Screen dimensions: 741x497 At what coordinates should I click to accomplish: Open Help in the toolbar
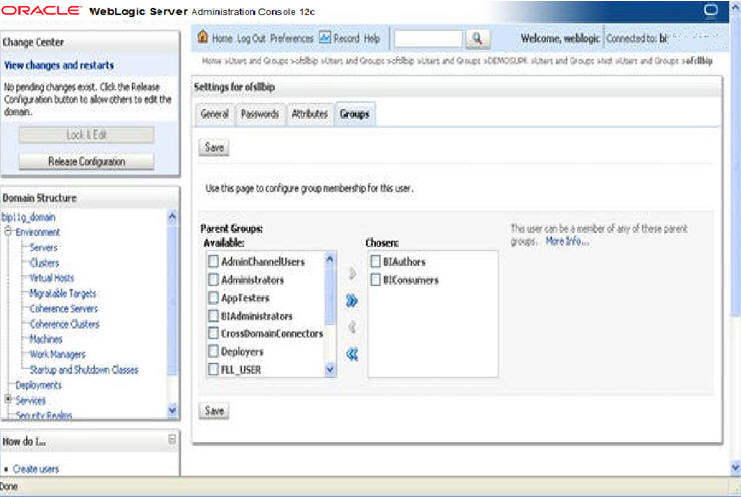click(x=372, y=38)
